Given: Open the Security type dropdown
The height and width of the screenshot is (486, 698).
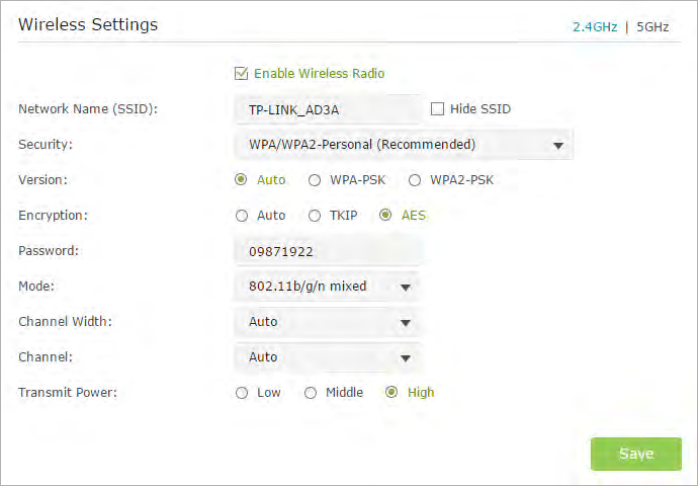Looking at the screenshot, I should 403,144.
